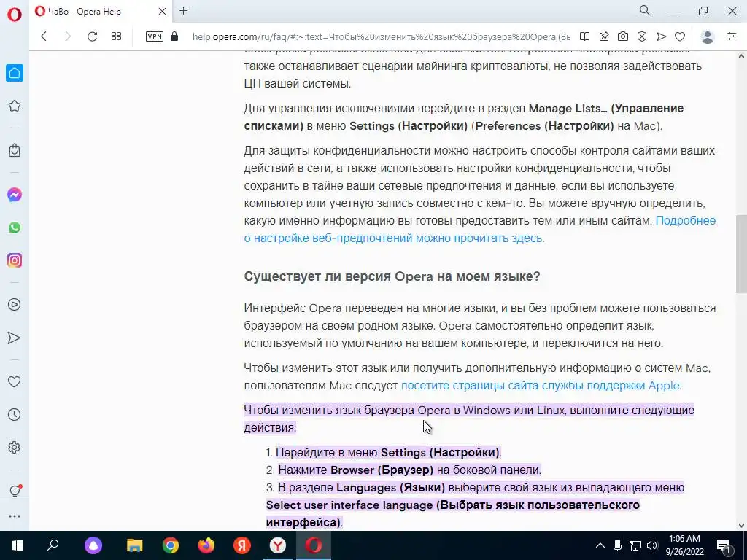
Task: Click the microphone tray icon
Action: pyautogui.click(x=617, y=545)
